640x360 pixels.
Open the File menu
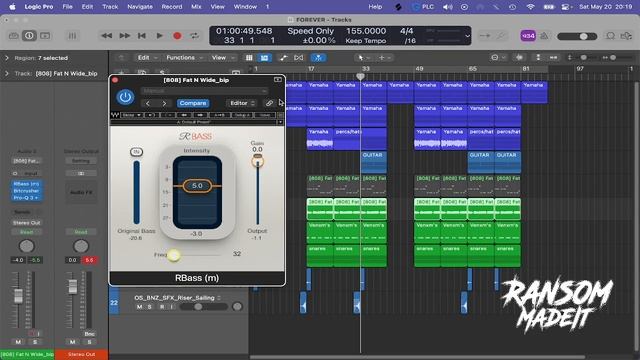(x=67, y=7)
